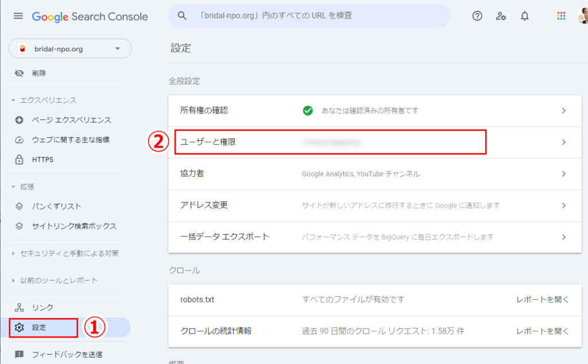The image size is (588, 364).
Task: Open the Google apps grid
Action: 561,16
